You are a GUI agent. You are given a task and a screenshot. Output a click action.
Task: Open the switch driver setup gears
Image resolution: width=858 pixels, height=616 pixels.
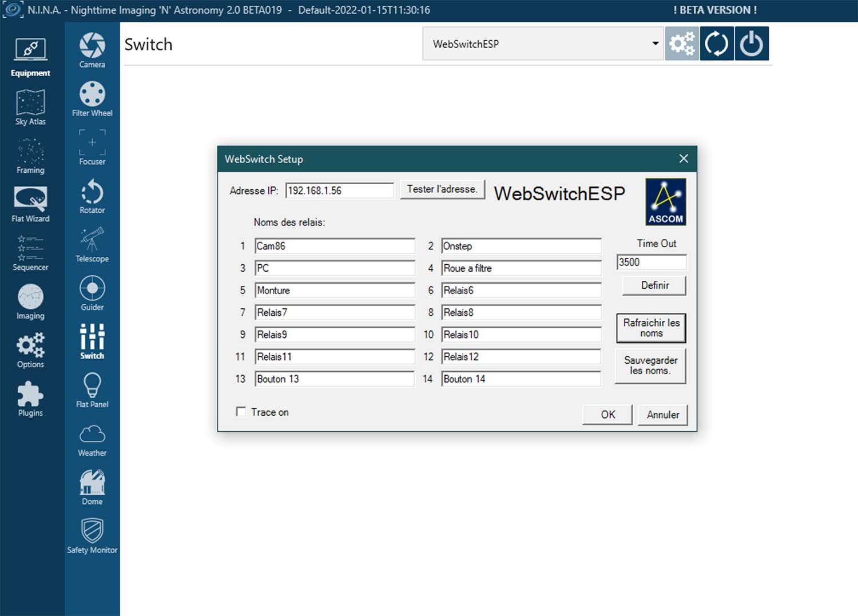682,43
